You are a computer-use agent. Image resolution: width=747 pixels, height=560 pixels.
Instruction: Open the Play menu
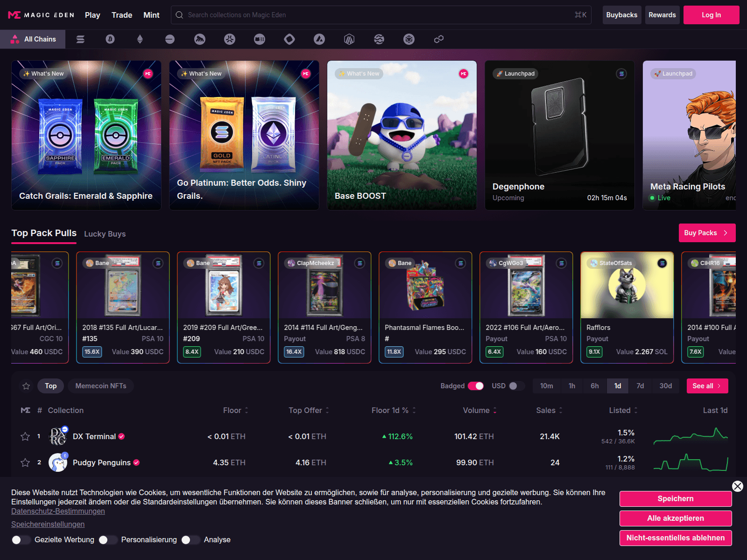[x=92, y=15]
